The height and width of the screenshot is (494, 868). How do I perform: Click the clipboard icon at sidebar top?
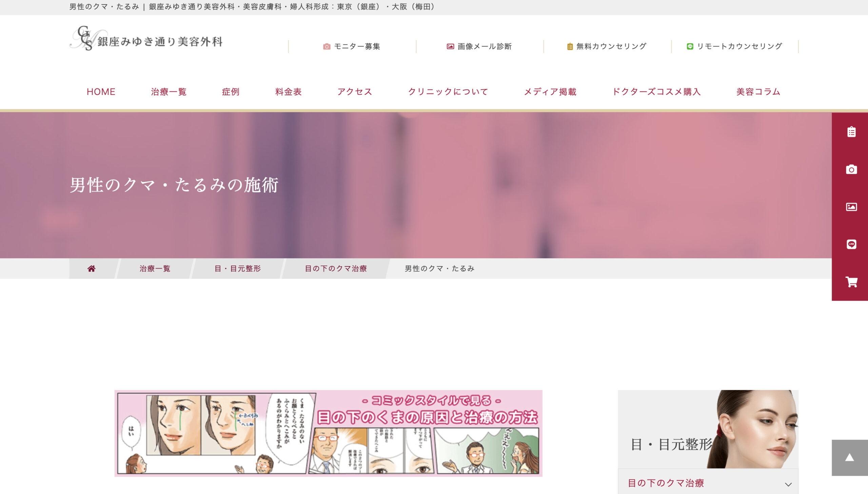click(852, 132)
